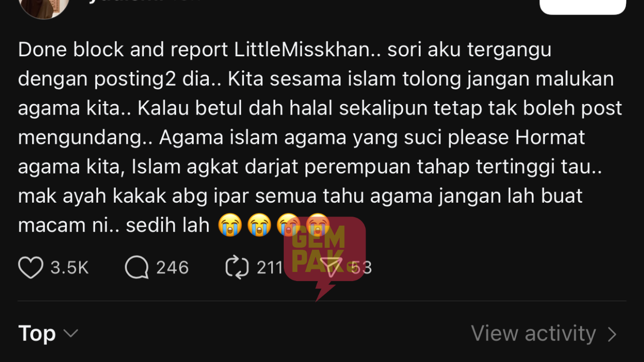Like the post with the heart icon
The width and height of the screenshot is (644, 362).
[x=31, y=267]
